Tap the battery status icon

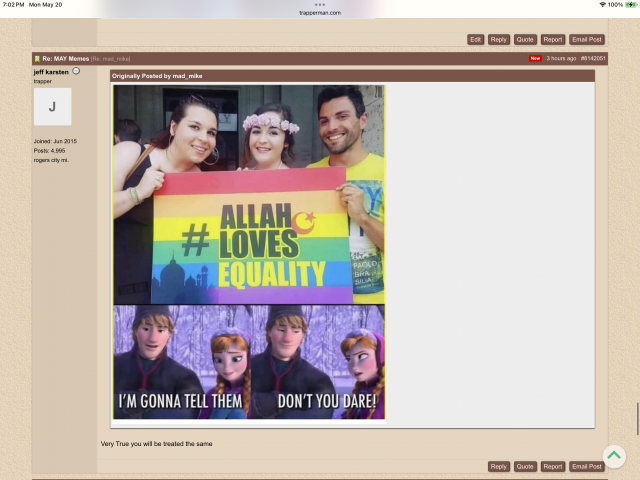coord(631,4)
